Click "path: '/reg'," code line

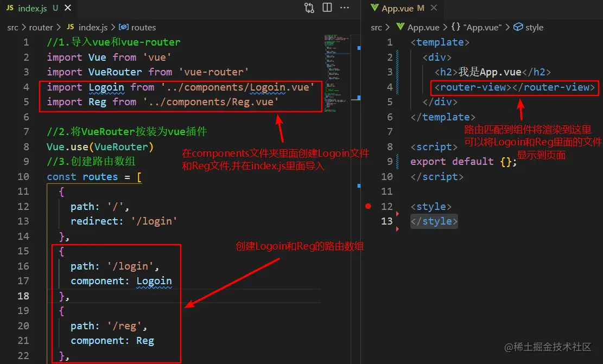(109, 326)
